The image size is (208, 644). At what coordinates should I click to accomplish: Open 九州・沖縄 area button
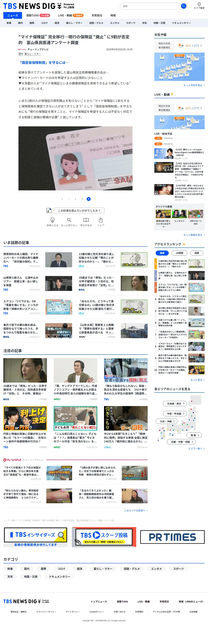(x=167, y=421)
